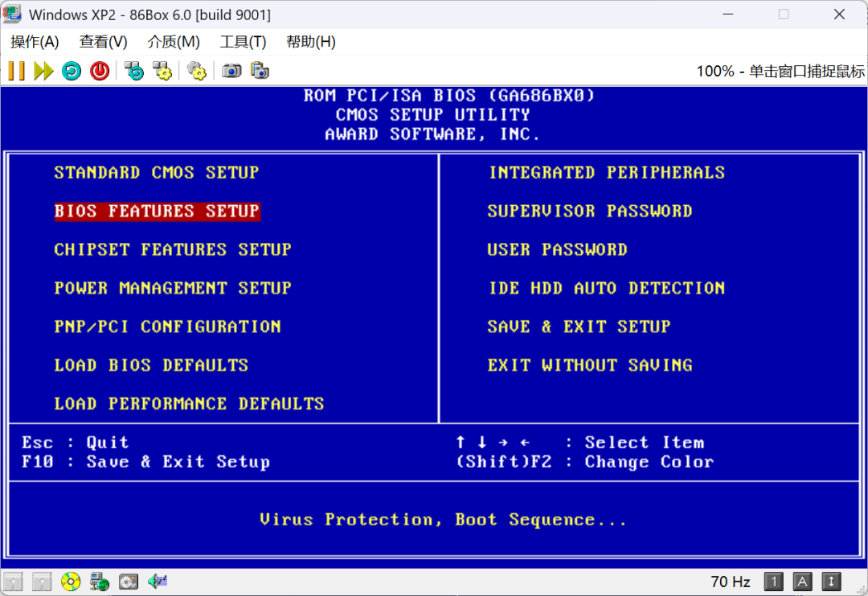Select POWER MANAGEMENT SETUP

(173, 288)
